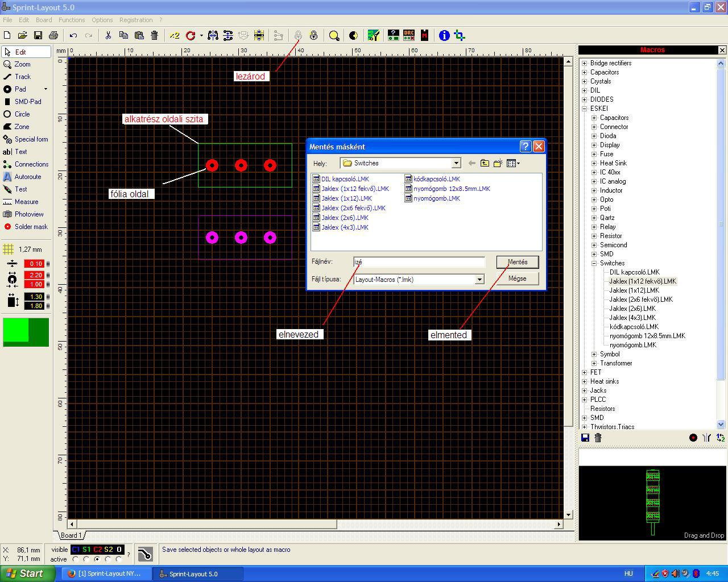Click the Paste toolbar icon
Image resolution: width=728 pixels, height=582 pixels.
139,35
